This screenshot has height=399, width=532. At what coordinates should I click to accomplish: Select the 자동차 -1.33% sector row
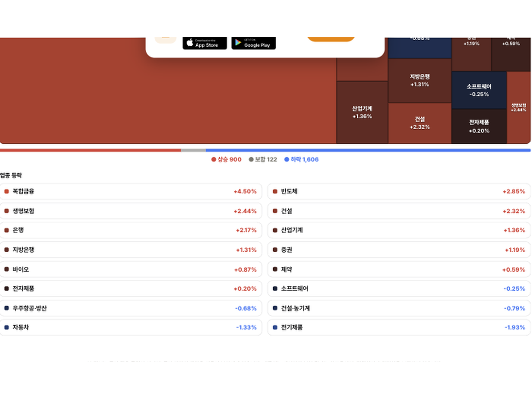pos(131,328)
